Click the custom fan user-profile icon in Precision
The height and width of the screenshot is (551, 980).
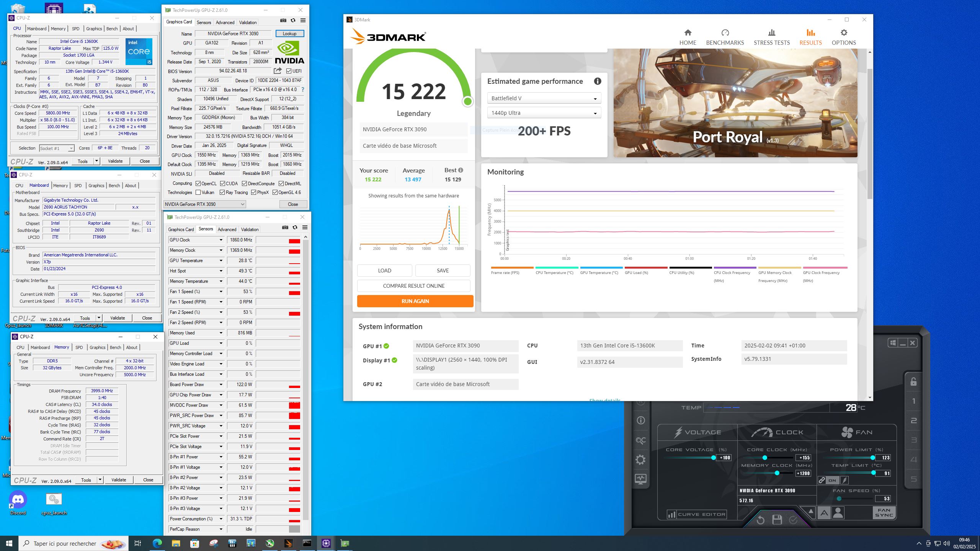838,513
